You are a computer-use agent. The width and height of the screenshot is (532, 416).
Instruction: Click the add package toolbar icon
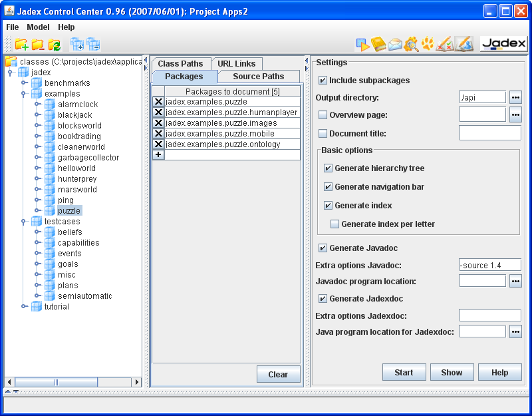[x=77, y=44]
